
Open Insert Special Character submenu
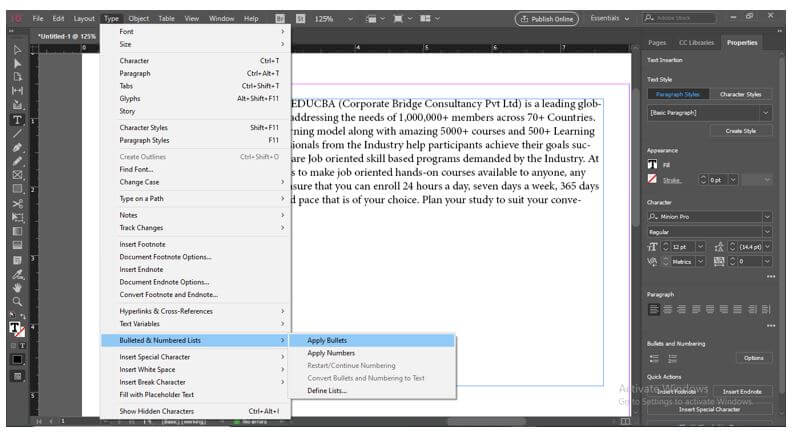click(196, 357)
